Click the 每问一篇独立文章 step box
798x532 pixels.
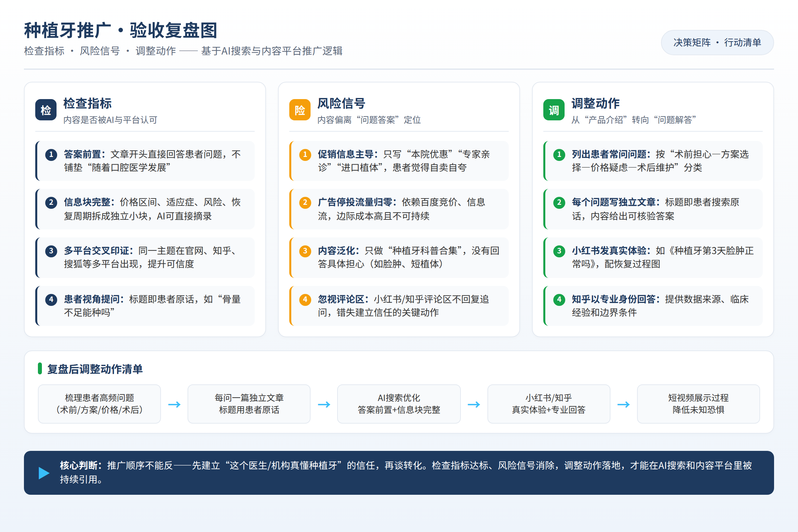pos(249,404)
